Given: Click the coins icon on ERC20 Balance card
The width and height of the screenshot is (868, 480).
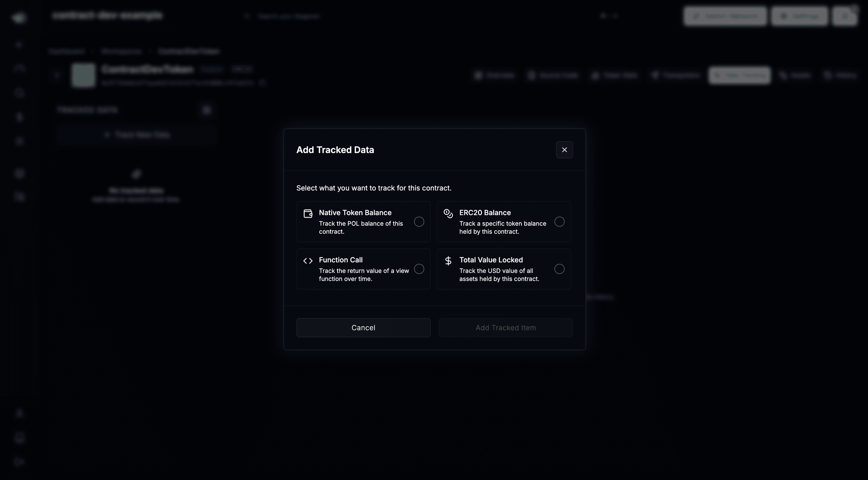Looking at the screenshot, I should 448,213.
